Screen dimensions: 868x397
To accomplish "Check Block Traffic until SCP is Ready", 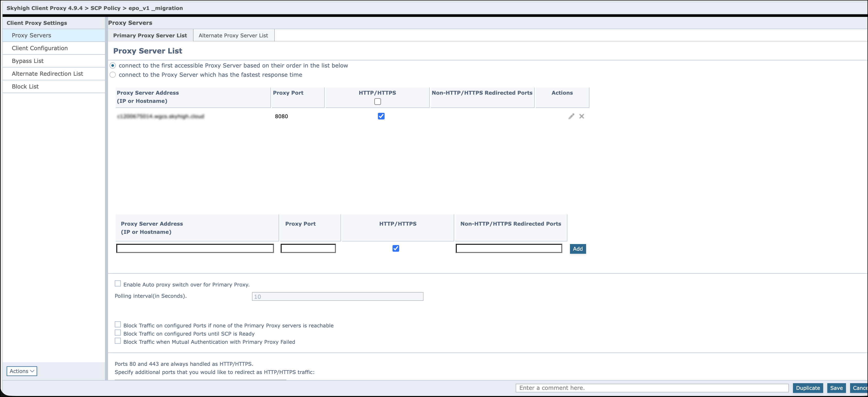I will 118,333.
